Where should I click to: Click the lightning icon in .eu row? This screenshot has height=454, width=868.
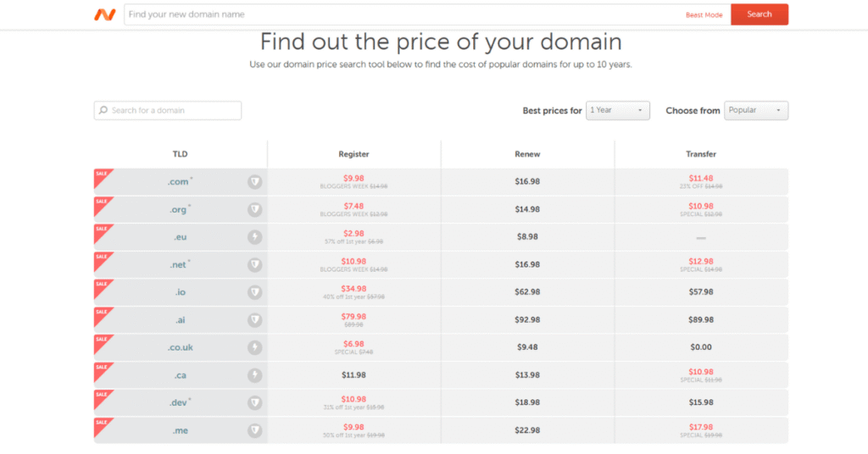click(254, 237)
